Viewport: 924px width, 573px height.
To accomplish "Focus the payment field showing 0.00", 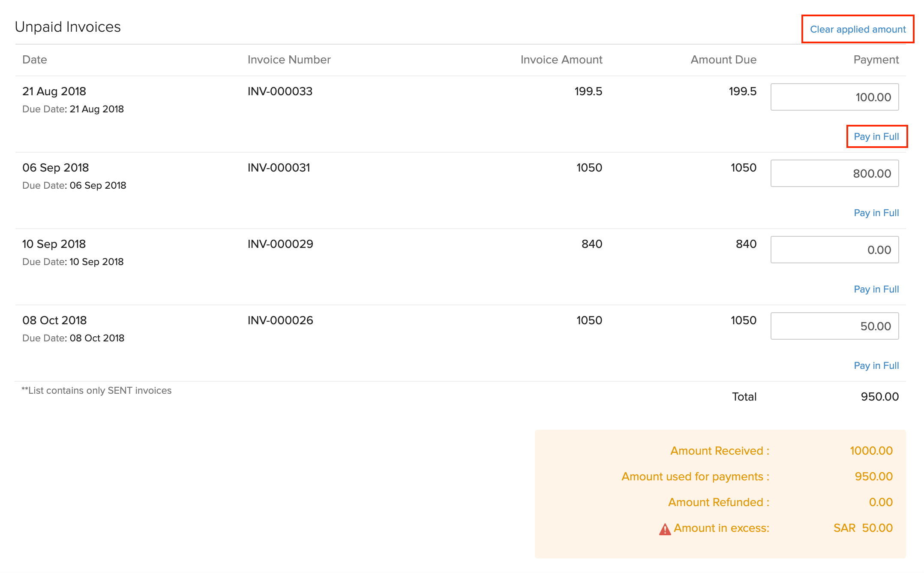I will point(834,250).
